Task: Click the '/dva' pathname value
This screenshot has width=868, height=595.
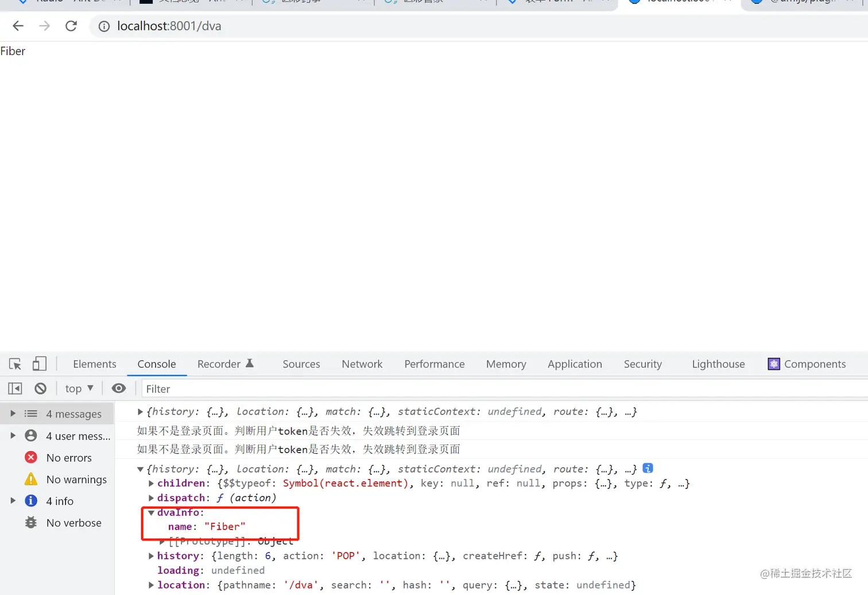Action: [301, 585]
